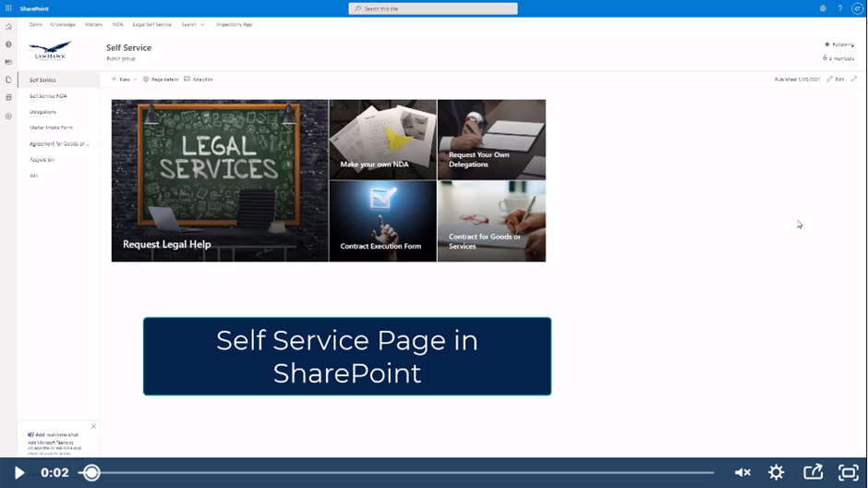
Task: Click the Following star icon
Action: pos(827,44)
